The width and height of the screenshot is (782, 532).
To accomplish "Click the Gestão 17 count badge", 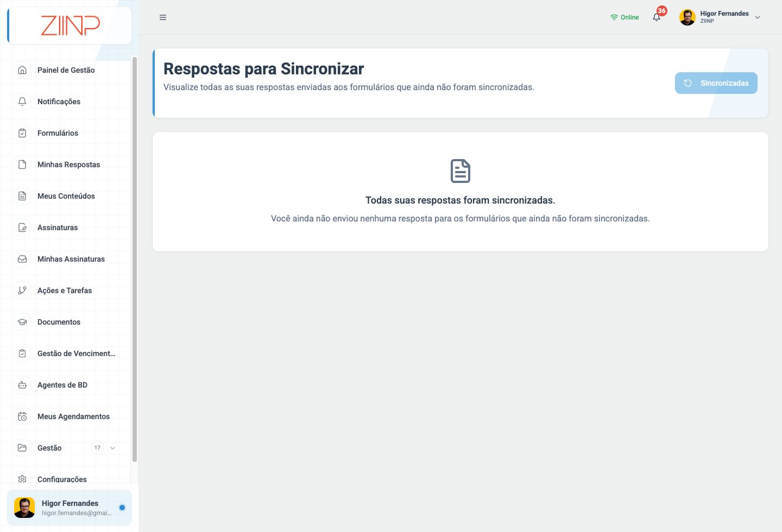I will click(97, 448).
